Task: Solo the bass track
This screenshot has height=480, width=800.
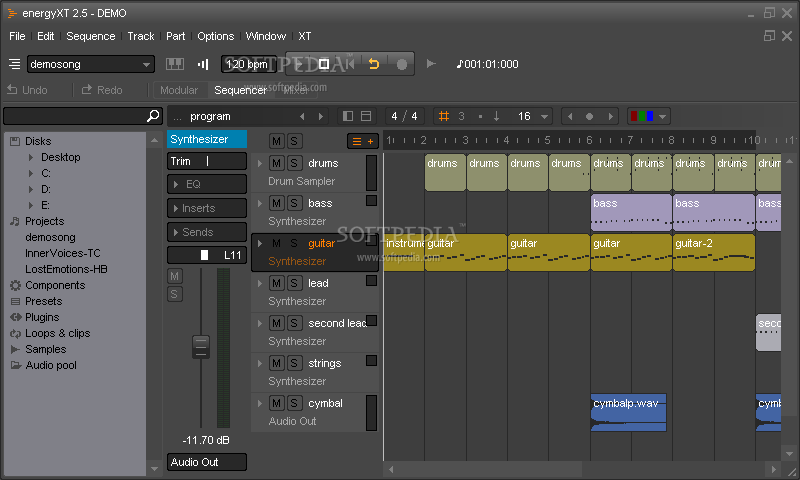Action: [x=294, y=204]
